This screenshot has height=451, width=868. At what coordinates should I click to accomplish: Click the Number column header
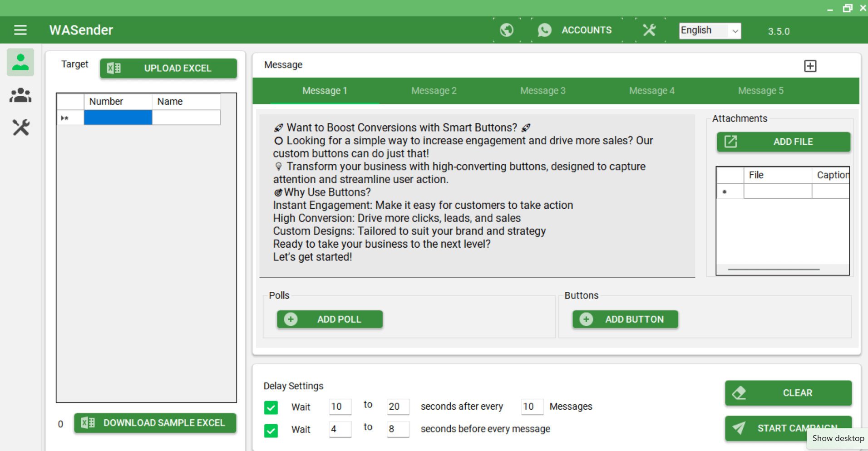(x=118, y=102)
